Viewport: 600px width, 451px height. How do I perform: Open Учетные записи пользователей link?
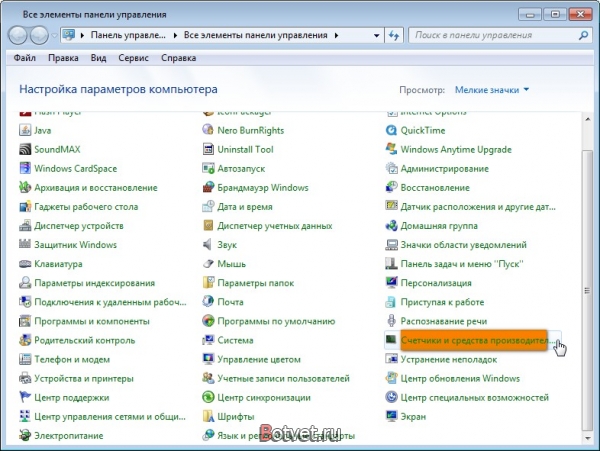tap(283, 378)
